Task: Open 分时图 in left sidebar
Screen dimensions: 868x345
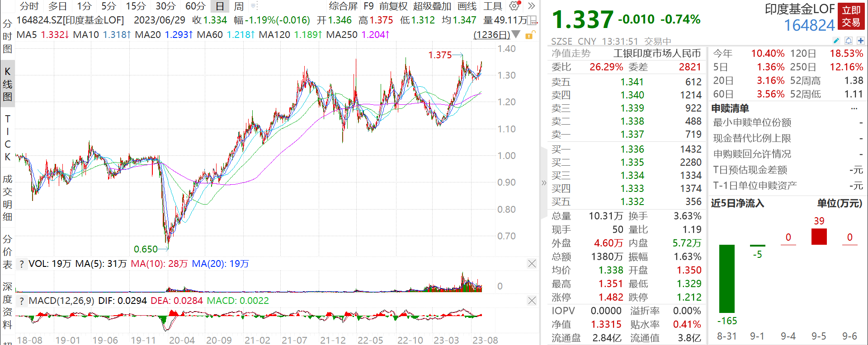Action: 7,36
